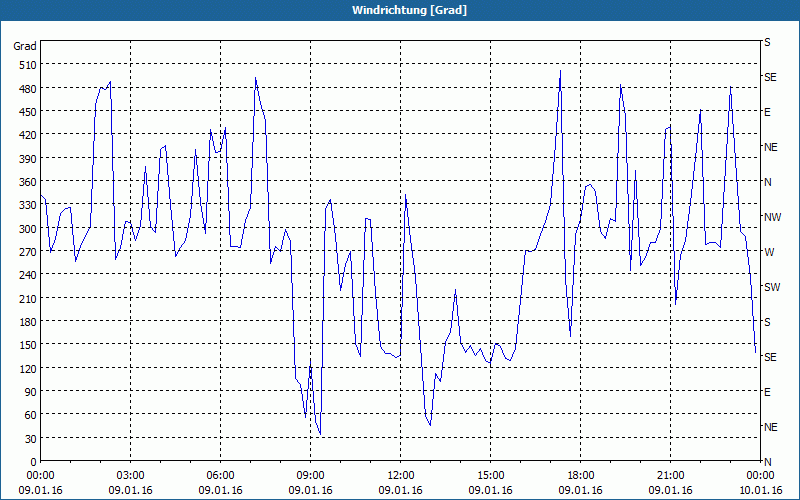Click the SE compass label at the 480 gridline
800x500 pixels.
(770, 77)
